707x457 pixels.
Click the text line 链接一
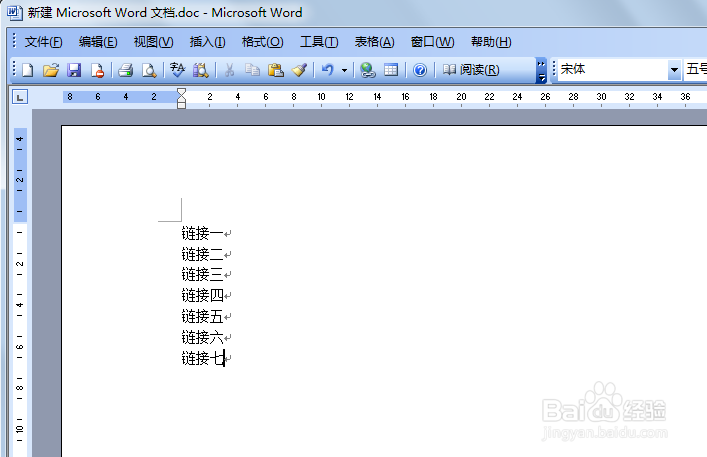202,233
